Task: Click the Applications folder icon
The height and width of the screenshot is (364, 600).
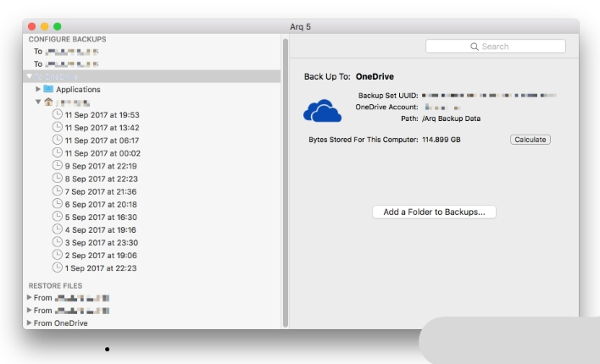Action: (48, 89)
